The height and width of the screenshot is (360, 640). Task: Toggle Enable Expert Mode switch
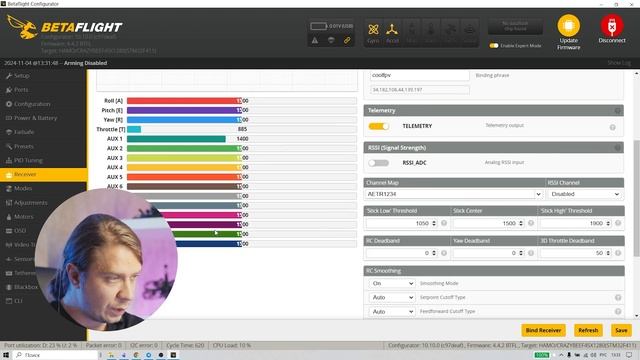click(x=494, y=46)
